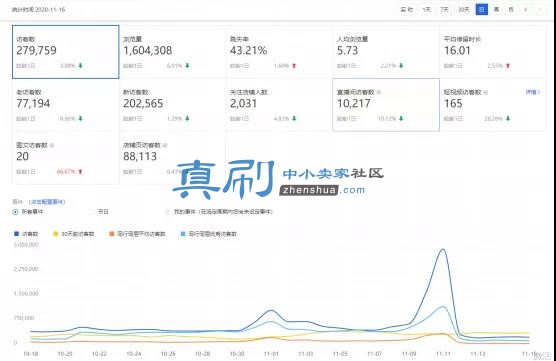Select the store followers card showing 2,031

pyautogui.click(x=279, y=105)
